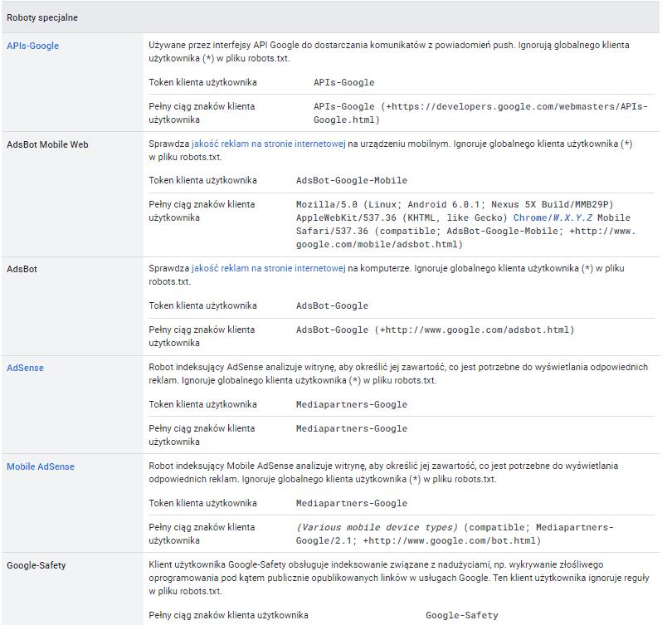Click the APIs-Google description paragraph

389,51
